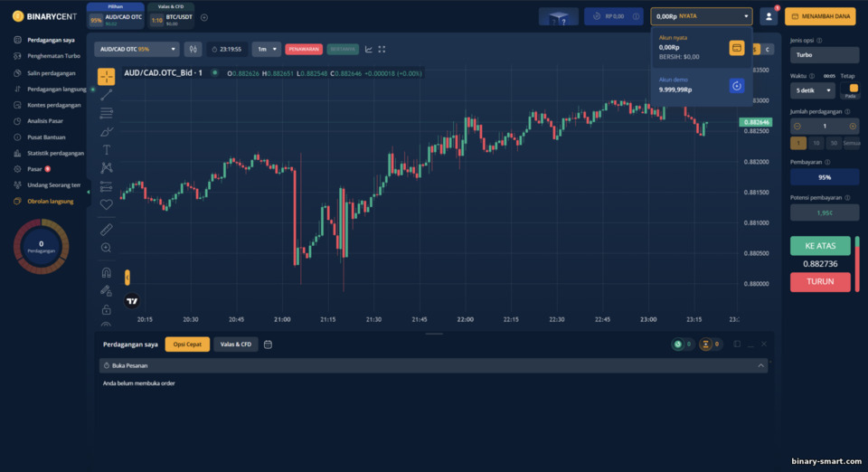Image resolution: width=868 pixels, height=472 pixels.
Task: Open the 1m timeframe dropdown
Action: [266, 49]
